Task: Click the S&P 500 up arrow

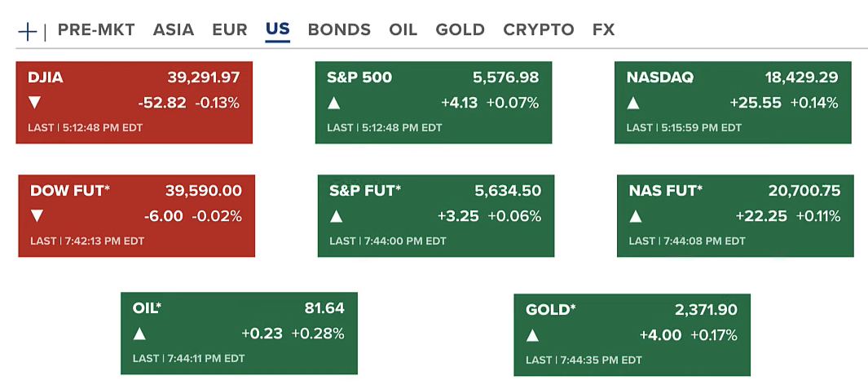Action: pyautogui.click(x=333, y=103)
